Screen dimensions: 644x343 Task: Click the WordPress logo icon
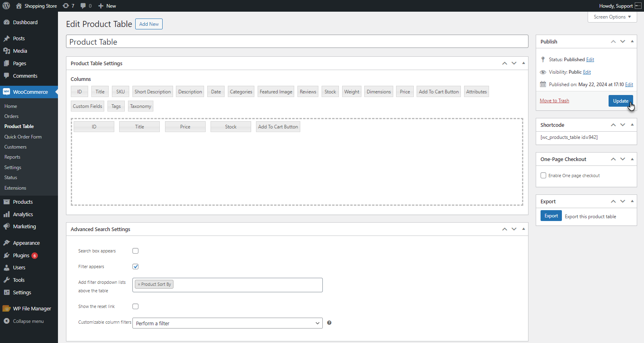point(6,6)
